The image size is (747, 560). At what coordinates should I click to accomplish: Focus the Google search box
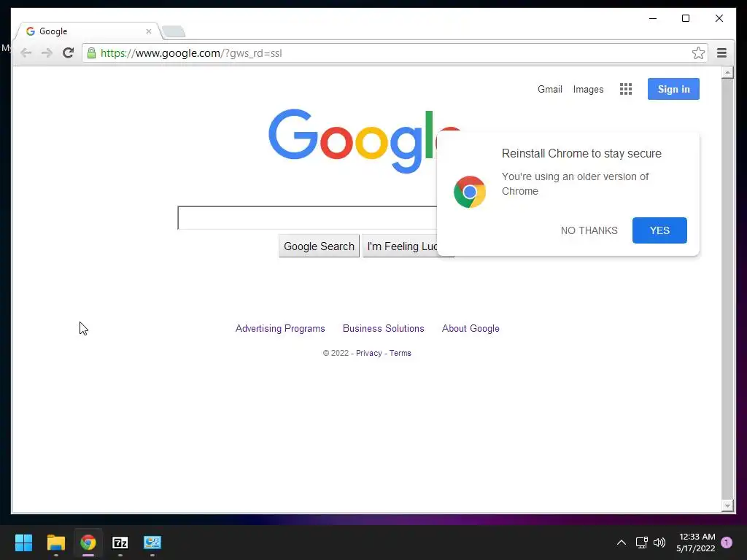pyautogui.click(x=307, y=218)
